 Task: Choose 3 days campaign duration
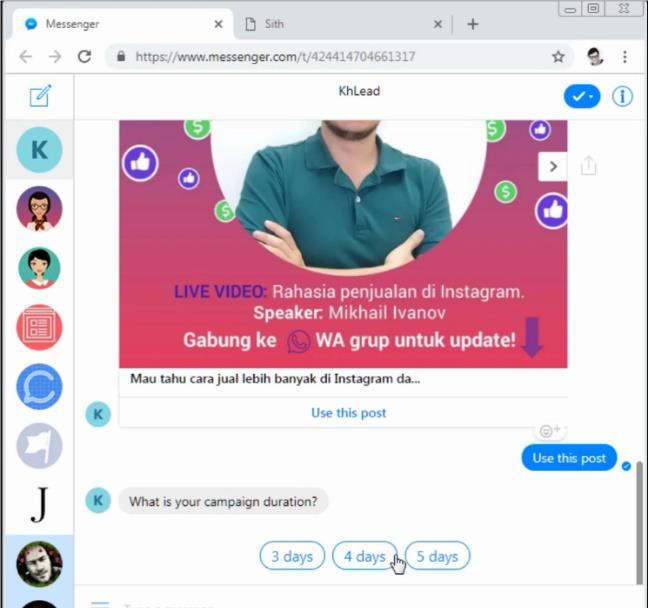coord(292,556)
